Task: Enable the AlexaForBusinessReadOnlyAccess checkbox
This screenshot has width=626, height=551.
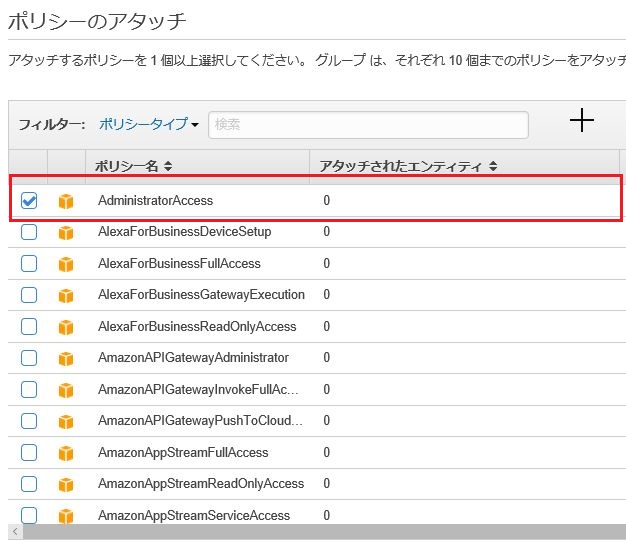Action: tap(29, 327)
